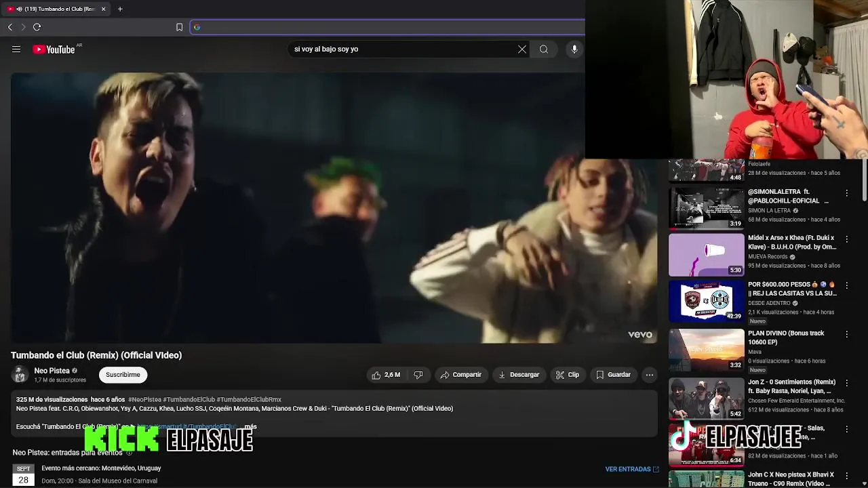
Task: Click channel 'Chosen Few Emerald Entertainment'
Action: [796, 401]
